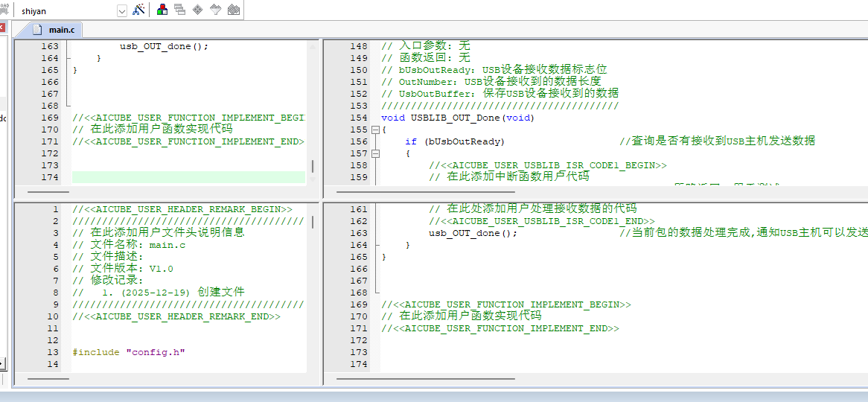This screenshot has width=868, height=402.
Task: Click the Manage Multi-Project Workspace icon
Action: pos(179,10)
